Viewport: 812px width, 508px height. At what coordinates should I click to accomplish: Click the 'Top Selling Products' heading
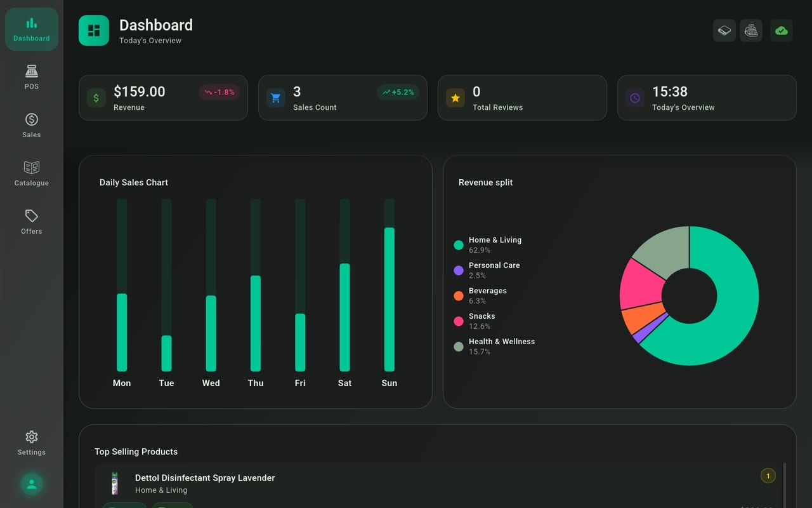(x=136, y=451)
